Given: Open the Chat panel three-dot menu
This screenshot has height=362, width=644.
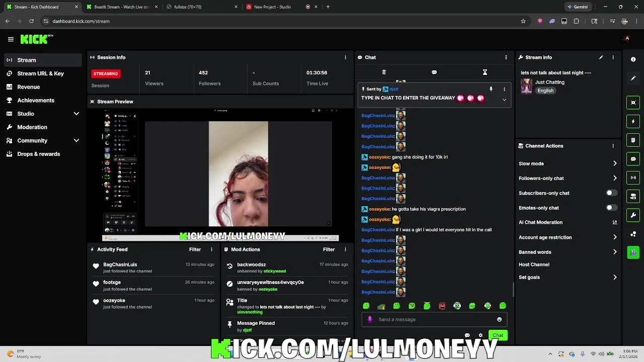Looking at the screenshot, I should [506, 57].
